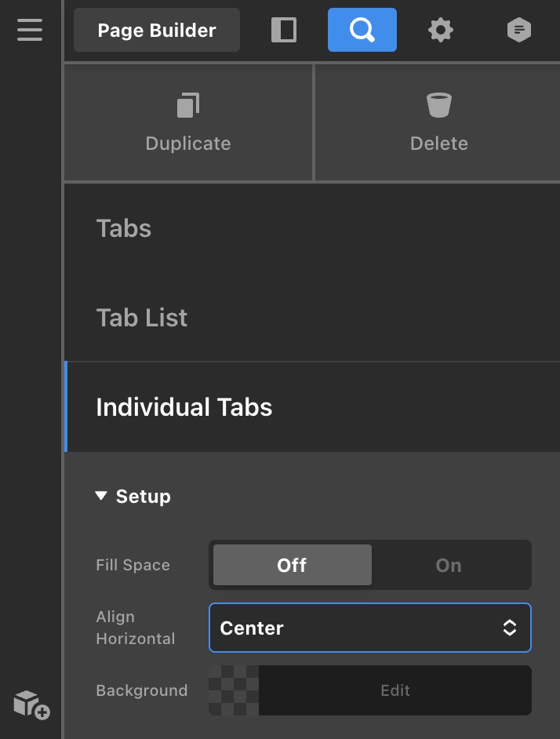Image resolution: width=560 pixels, height=739 pixels.
Task: Turn Fill Space On
Action: pyautogui.click(x=449, y=565)
